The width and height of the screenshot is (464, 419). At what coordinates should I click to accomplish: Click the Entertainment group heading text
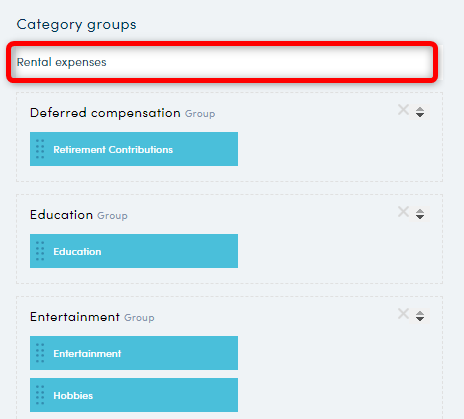tap(75, 317)
